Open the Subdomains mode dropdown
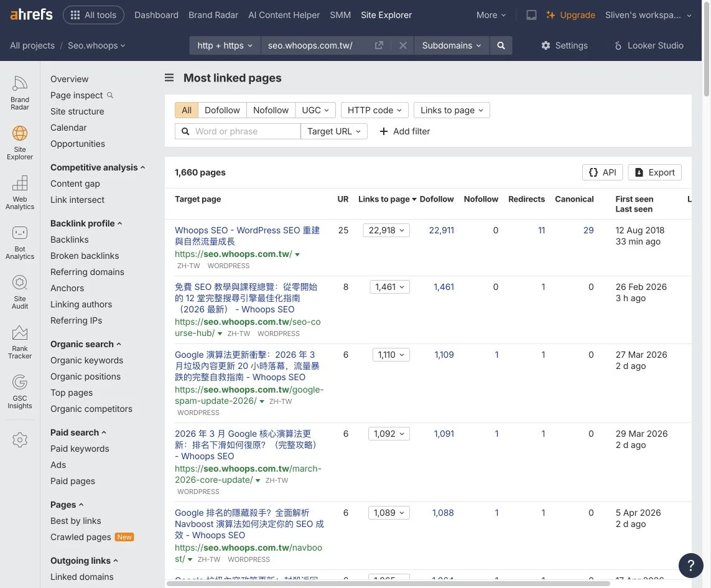This screenshot has height=588, width=711. click(452, 45)
